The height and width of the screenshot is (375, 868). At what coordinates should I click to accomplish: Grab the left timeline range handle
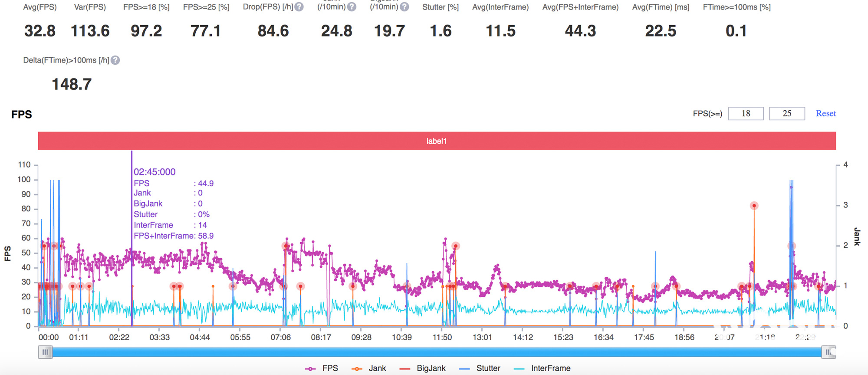(x=45, y=352)
